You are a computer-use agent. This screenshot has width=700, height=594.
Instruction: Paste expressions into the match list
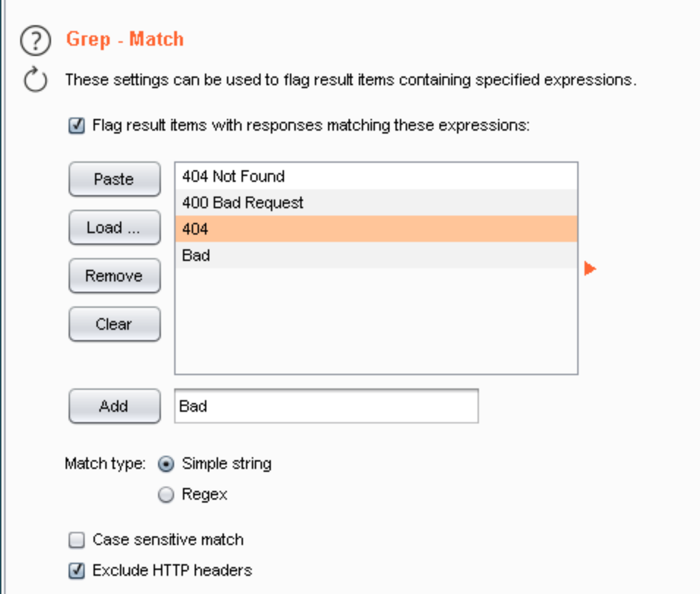tap(114, 179)
